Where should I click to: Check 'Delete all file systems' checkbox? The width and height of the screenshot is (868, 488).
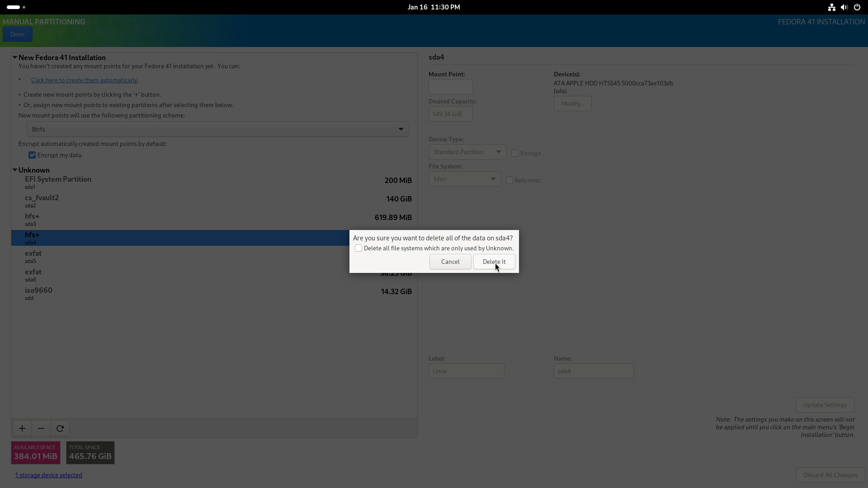point(359,249)
